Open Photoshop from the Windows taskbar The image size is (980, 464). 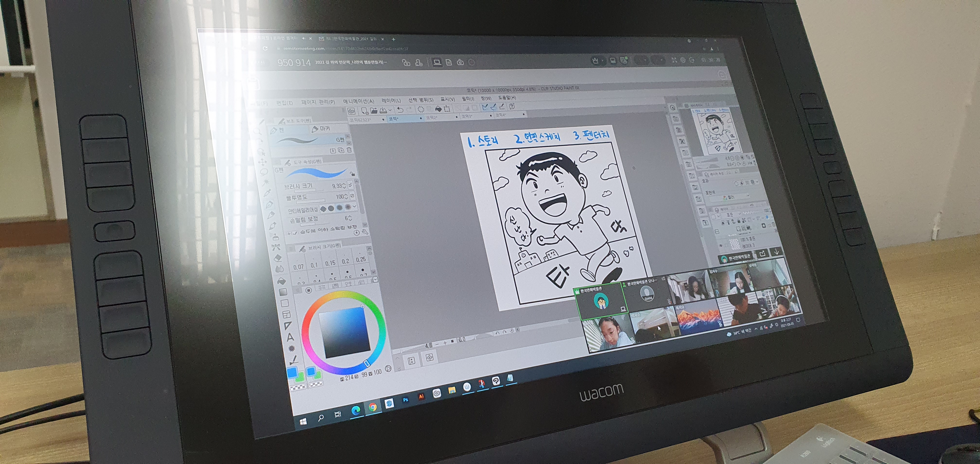coord(406,400)
